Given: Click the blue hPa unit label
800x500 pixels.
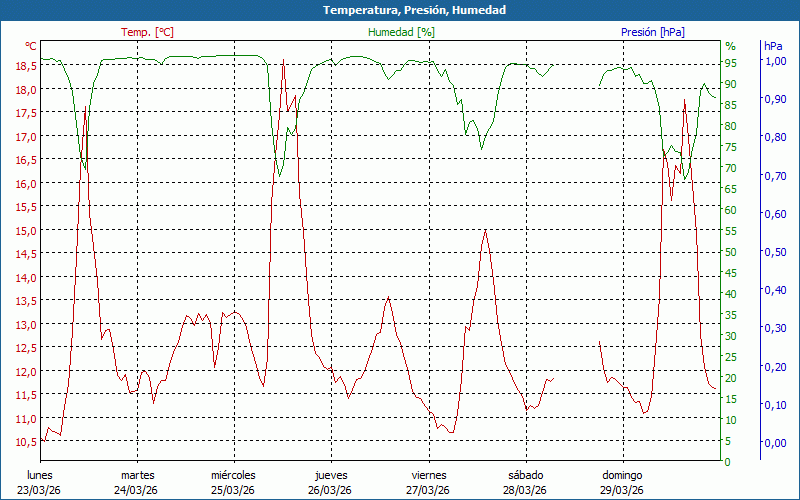Looking at the screenshot, I should click(773, 46).
